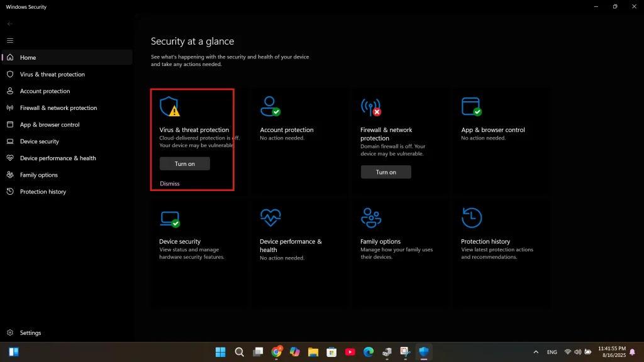Expand the system tray hidden icons chevron
644x362 pixels.
pyautogui.click(x=536, y=352)
